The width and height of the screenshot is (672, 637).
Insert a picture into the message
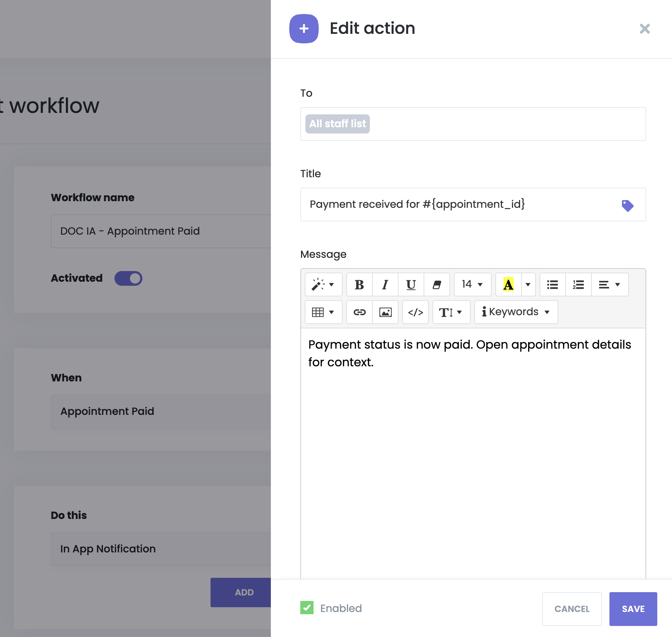point(385,312)
